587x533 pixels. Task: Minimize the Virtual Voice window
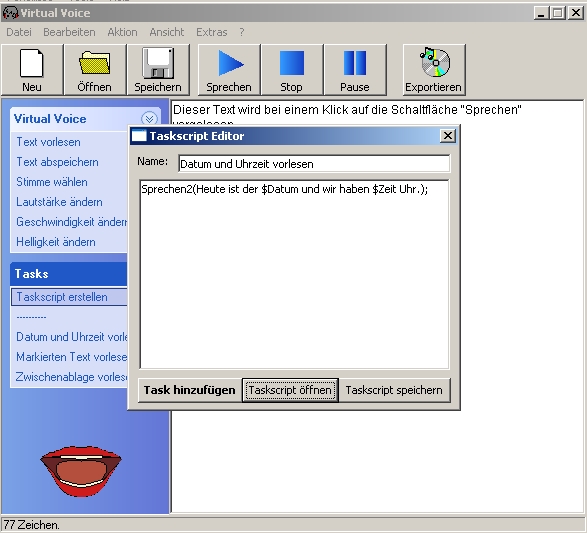click(x=541, y=13)
